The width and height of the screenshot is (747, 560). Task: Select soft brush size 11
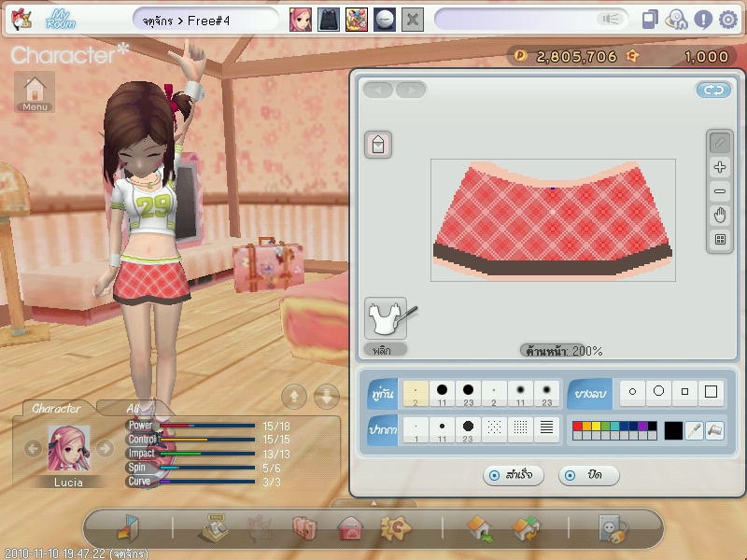coord(520,393)
